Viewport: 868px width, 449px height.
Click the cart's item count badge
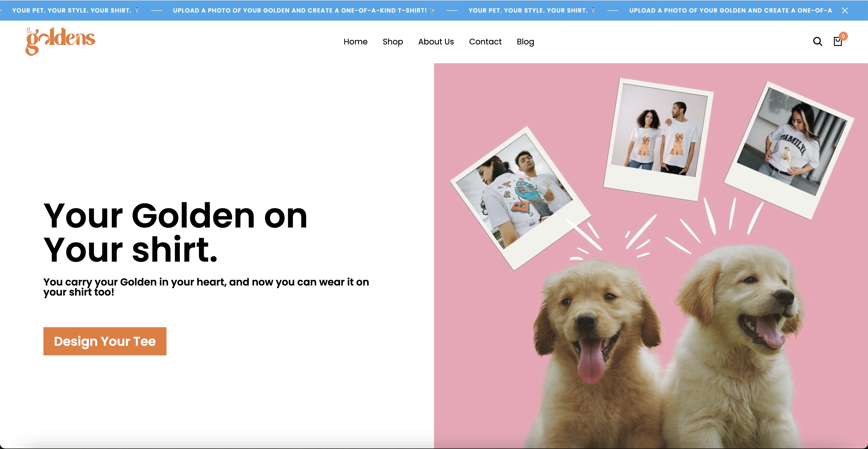pos(843,36)
